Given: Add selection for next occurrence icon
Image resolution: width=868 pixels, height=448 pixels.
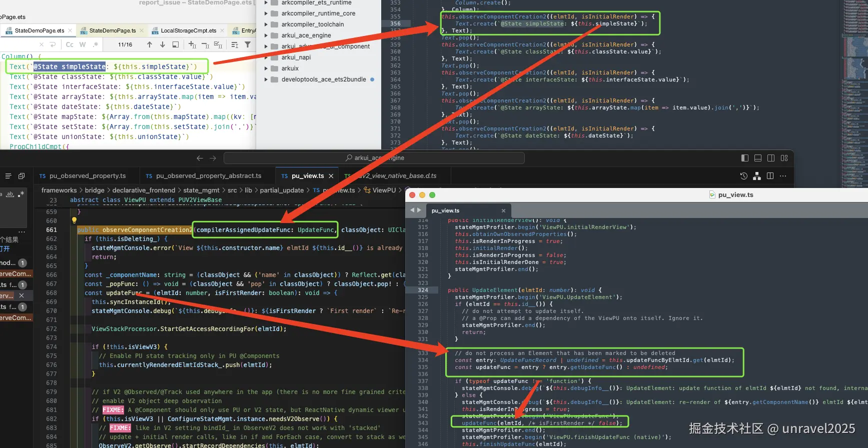Looking at the screenshot, I should pyautogui.click(x=192, y=44).
